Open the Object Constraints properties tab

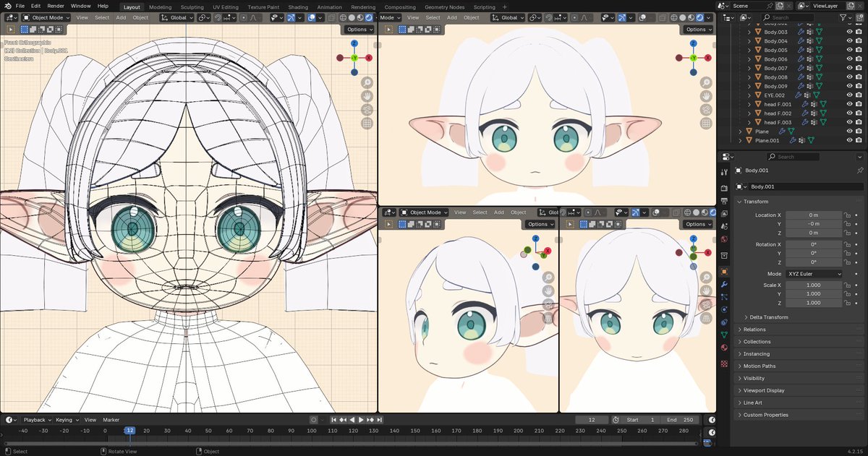[724, 322]
